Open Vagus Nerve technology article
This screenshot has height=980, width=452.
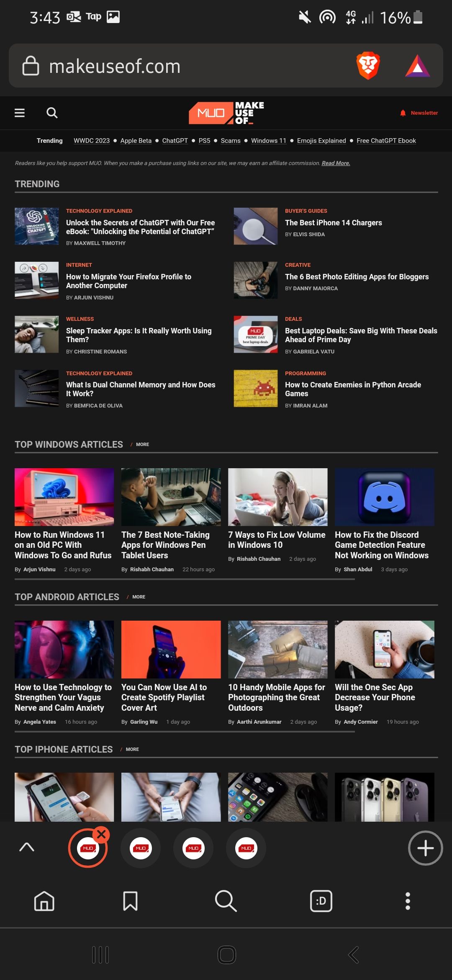tap(63, 697)
